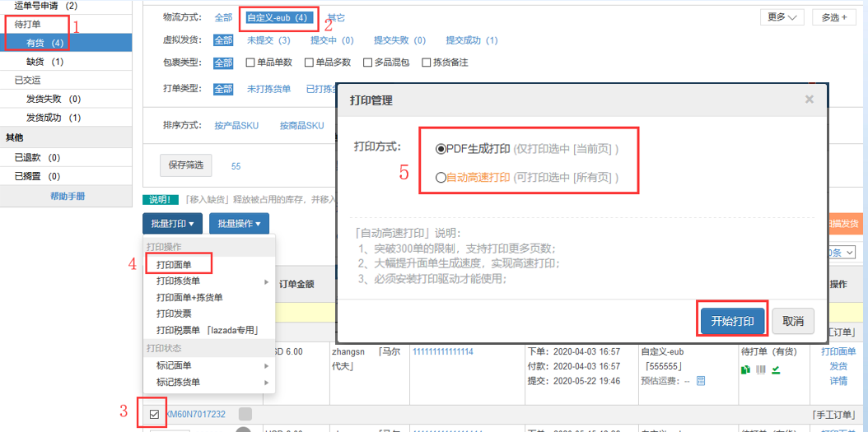Click the freight calculator icon beside 预估运费

tap(701, 380)
